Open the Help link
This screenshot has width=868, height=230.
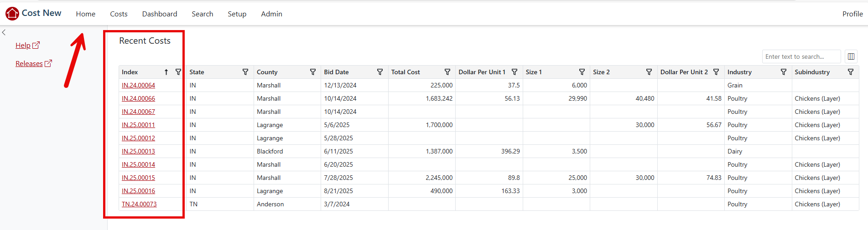click(x=23, y=46)
